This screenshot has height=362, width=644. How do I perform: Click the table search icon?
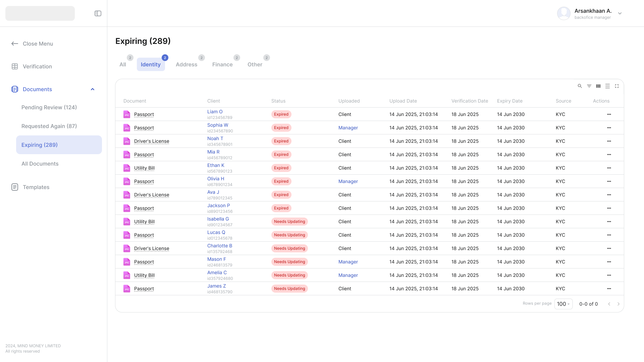click(580, 86)
